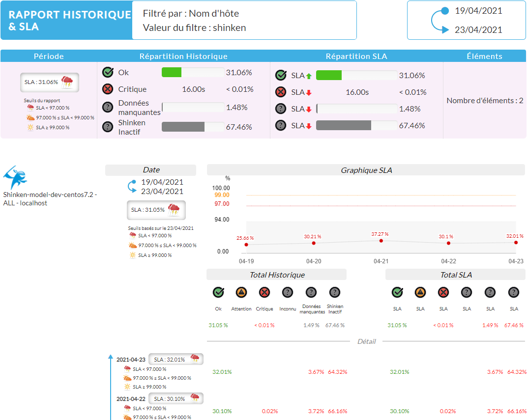Image resolution: width=527 pixels, height=420 pixels.
Task: Click the Shinken host logo icon
Action: click(x=15, y=177)
